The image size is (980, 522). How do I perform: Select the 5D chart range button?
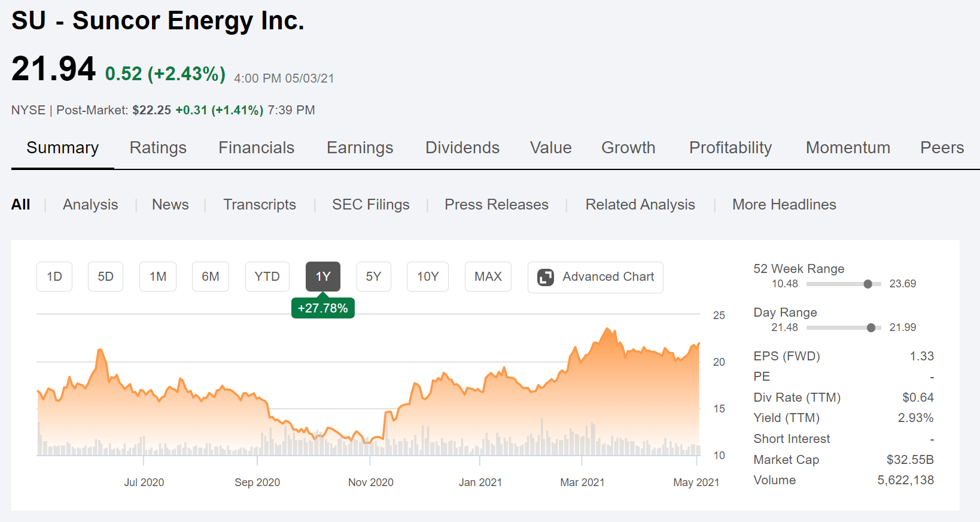(x=105, y=277)
